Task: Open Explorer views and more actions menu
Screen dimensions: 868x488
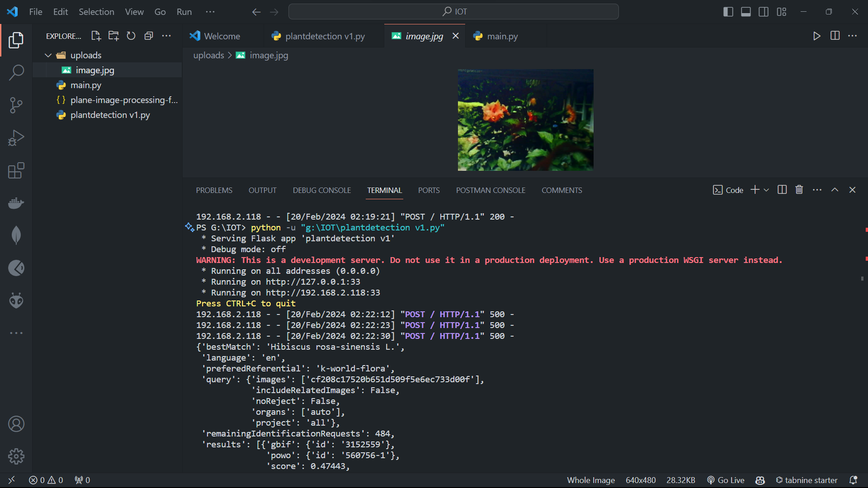Action: pos(166,36)
